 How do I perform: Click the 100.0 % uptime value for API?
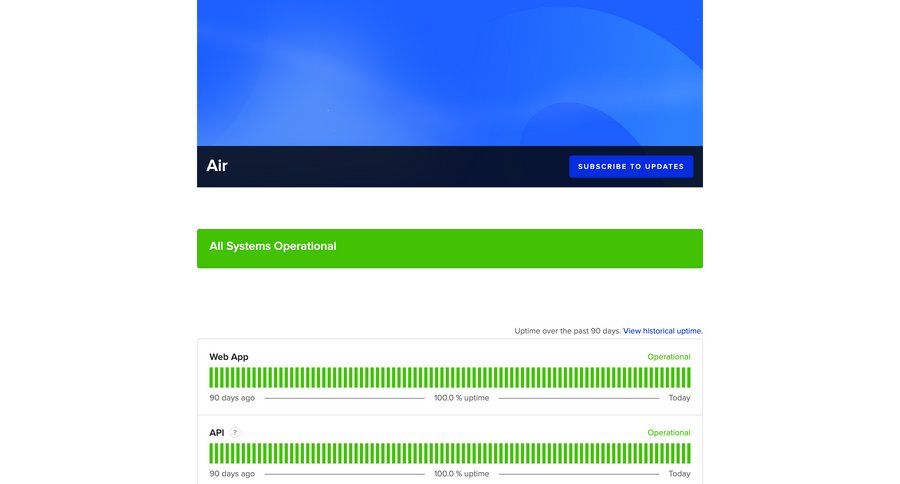461,474
